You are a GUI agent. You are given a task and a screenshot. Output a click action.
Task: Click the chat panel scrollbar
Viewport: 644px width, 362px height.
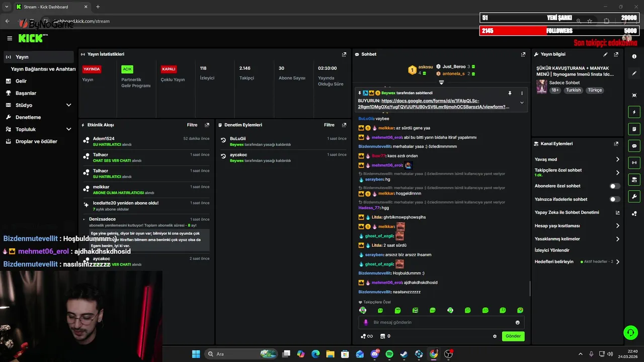coord(530,288)
